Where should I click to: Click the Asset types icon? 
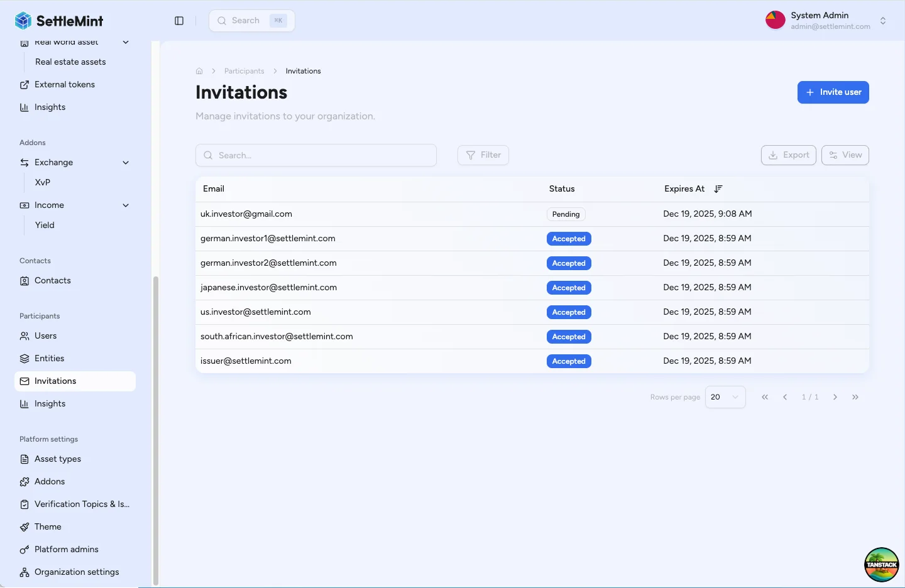click(25, 459)
